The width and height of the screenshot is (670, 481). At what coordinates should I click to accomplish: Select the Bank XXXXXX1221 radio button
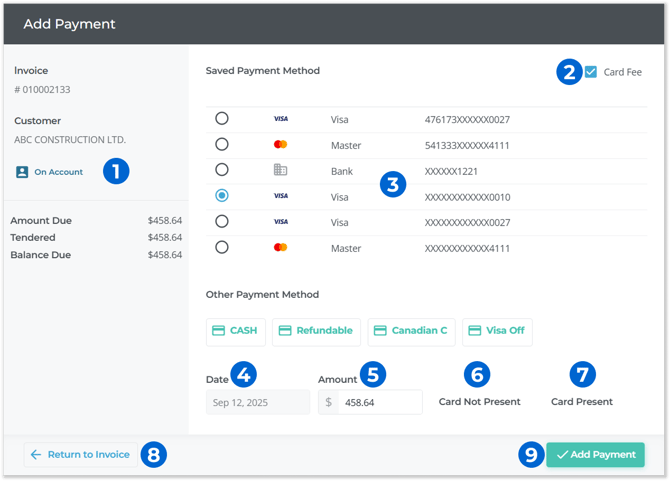222,171
